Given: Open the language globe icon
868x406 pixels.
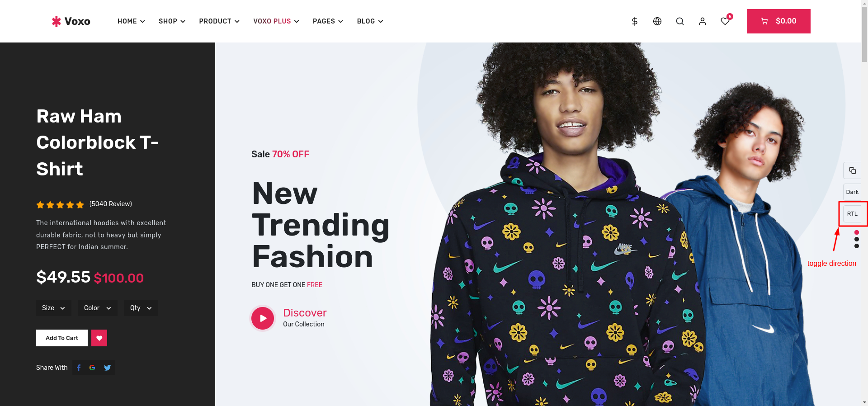Looking at the screenshot, I should click(657, 21).
